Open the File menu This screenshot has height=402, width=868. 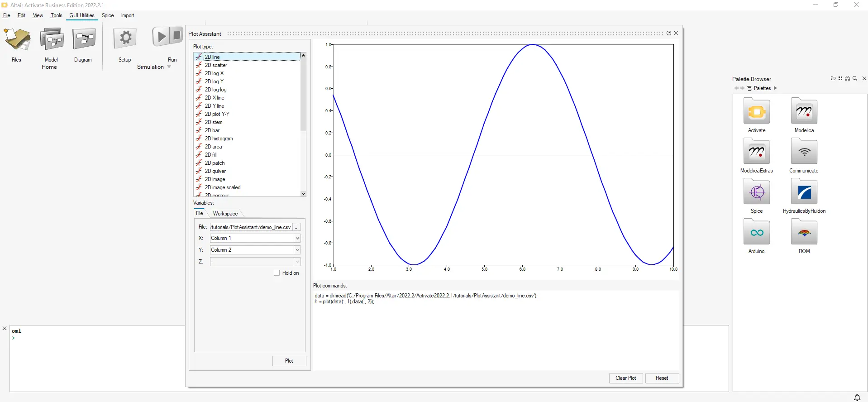[x=6, y=15]
